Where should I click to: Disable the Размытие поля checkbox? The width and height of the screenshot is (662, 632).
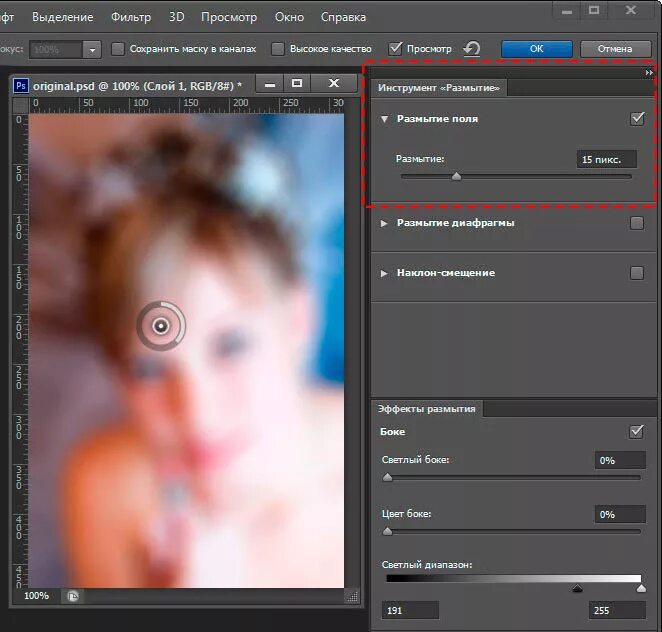[x=637, y=119]
